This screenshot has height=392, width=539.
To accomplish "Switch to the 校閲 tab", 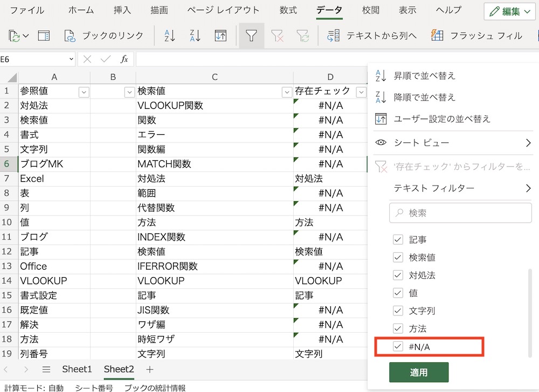I will pos(371,10).
